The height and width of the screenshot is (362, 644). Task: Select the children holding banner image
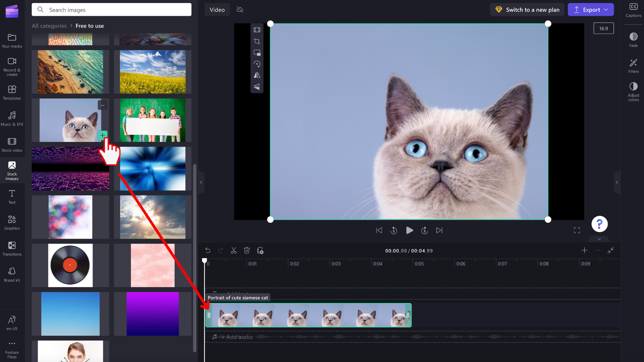coord(153,120)
